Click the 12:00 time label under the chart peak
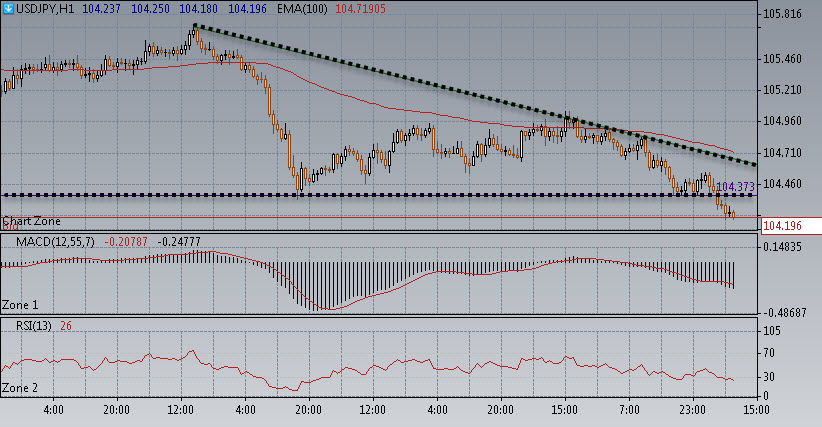 point(181,410)
